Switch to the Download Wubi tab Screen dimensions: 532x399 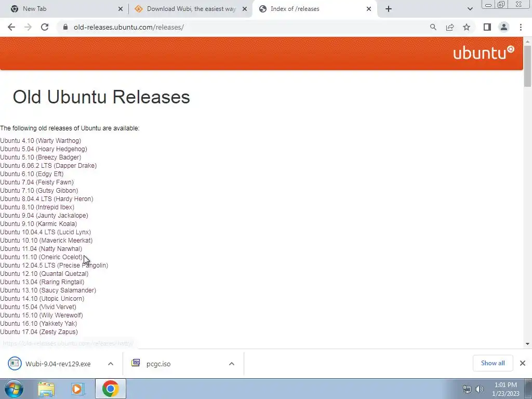(191, 9)
